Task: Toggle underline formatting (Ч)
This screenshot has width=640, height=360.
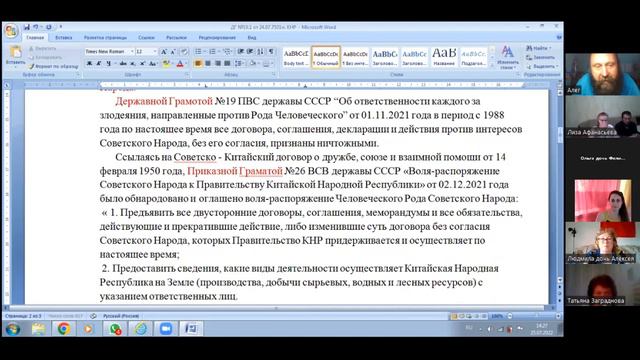Action: [108, 63]
